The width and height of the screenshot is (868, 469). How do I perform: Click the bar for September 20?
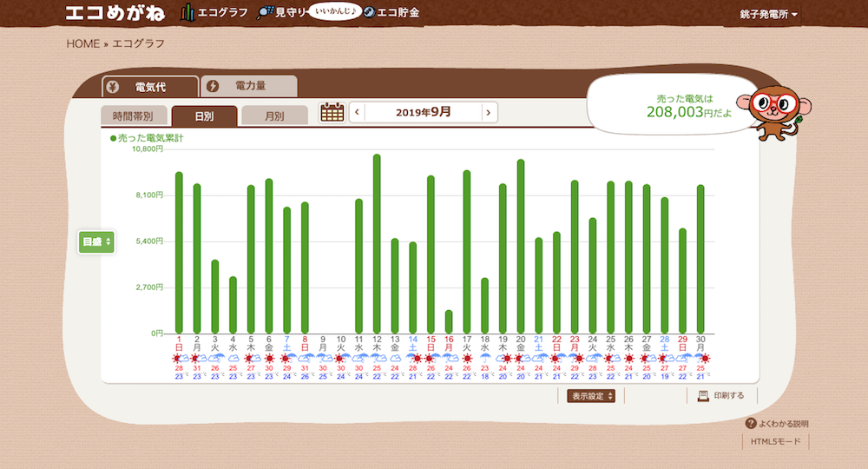(x=521, y=247)
